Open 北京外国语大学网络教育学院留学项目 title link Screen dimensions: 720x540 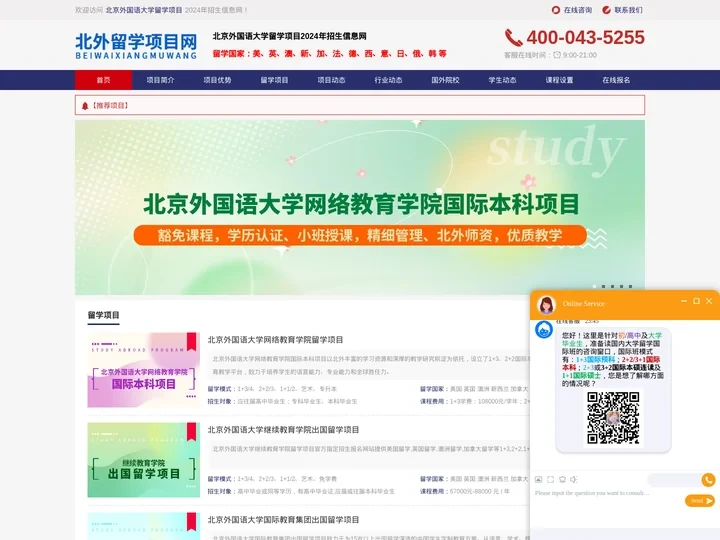[275, 340]
